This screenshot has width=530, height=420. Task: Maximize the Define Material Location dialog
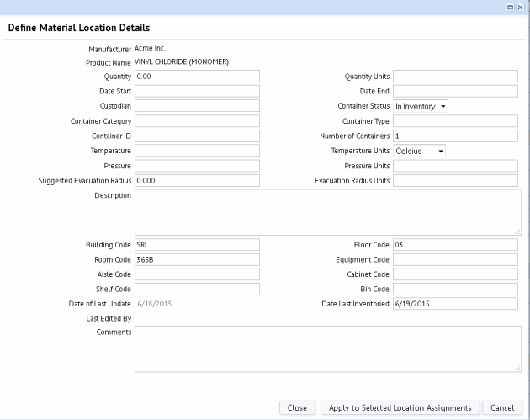tap(510, 6)
